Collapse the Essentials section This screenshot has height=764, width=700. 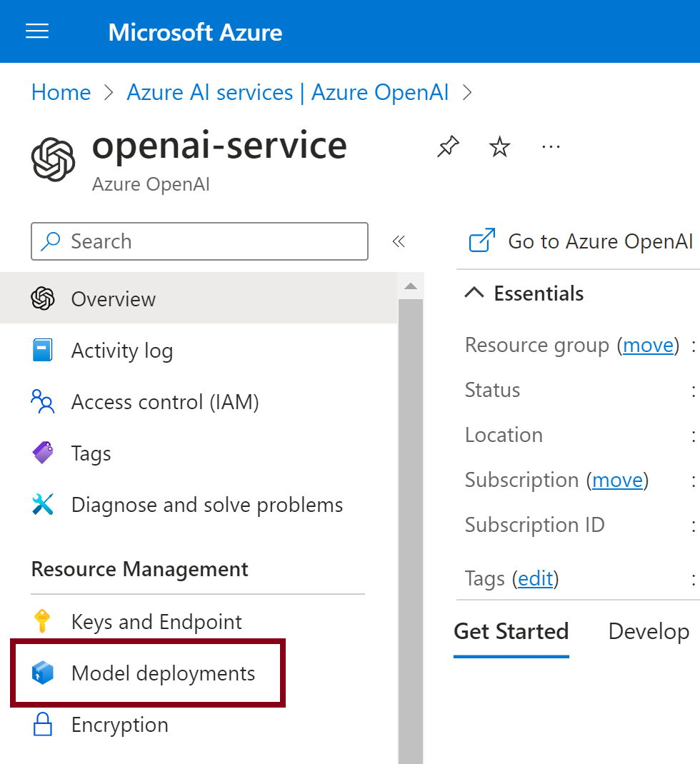point(474,293)
